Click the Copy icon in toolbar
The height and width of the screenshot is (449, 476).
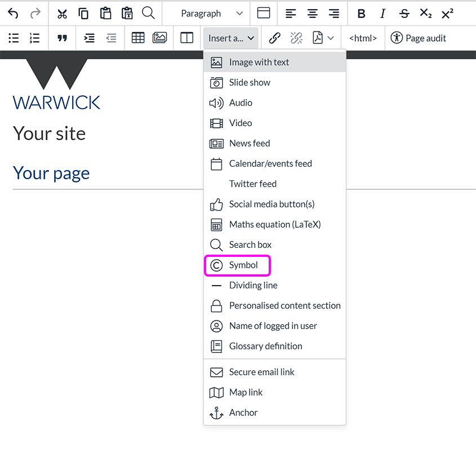83,14
